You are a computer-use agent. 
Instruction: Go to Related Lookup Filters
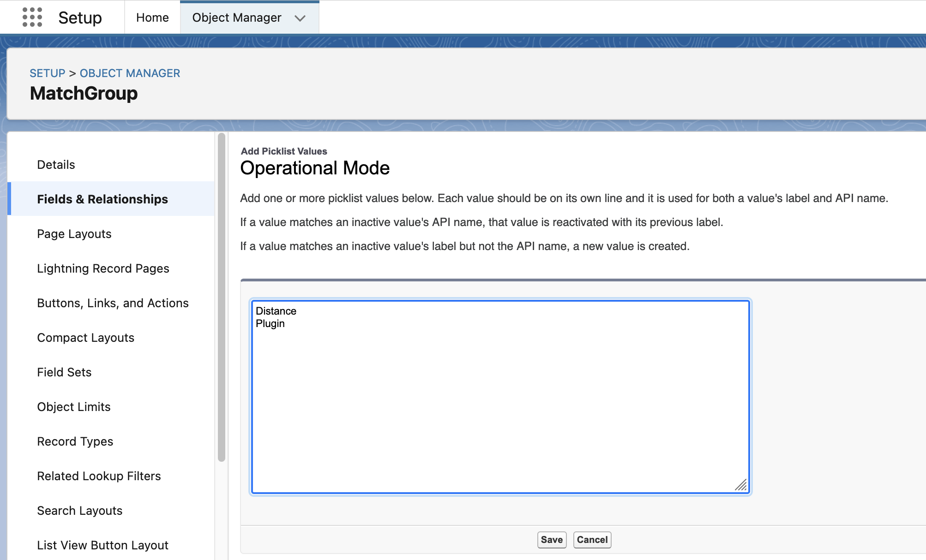click(111, 476)
